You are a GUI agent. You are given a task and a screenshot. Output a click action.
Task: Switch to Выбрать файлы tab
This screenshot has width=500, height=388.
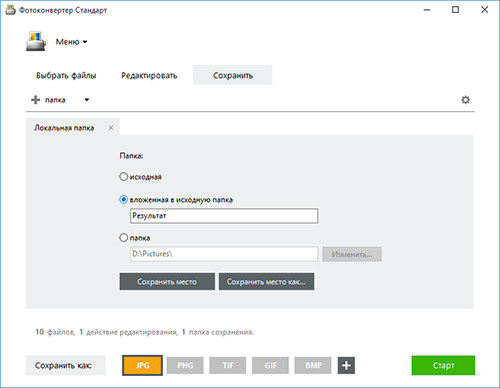pos(66,75)
